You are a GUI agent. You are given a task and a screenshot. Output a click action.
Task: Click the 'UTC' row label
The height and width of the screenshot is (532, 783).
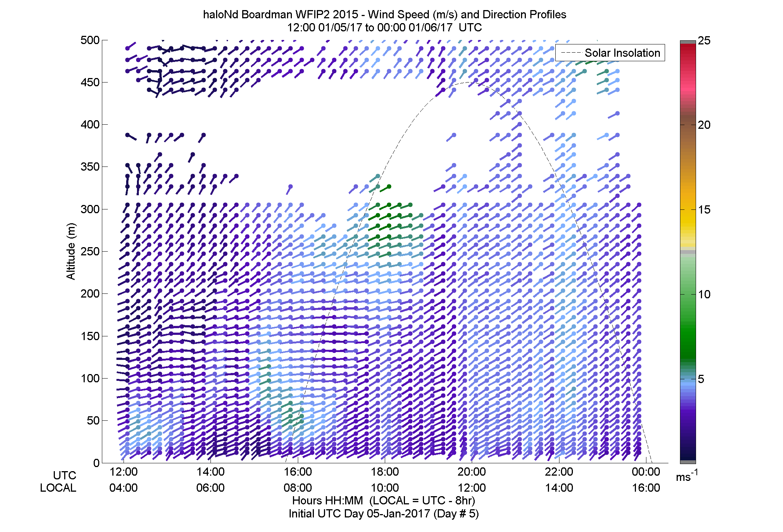click(x=65, y=476)
